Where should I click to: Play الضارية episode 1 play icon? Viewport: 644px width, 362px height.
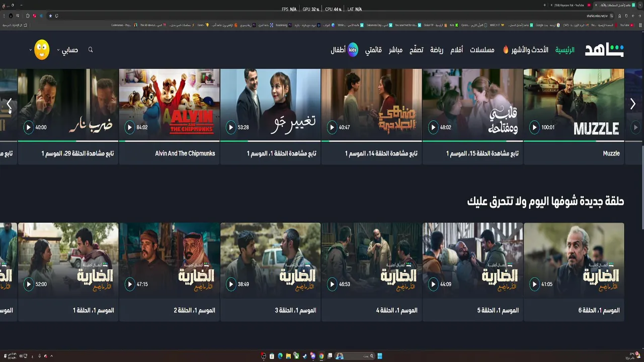pos(29,284)
